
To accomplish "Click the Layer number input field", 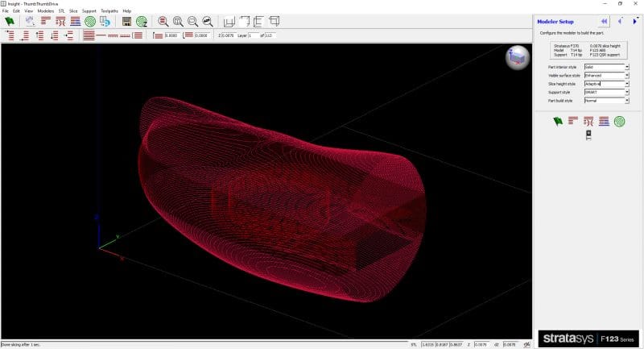I will pos(254,35).
